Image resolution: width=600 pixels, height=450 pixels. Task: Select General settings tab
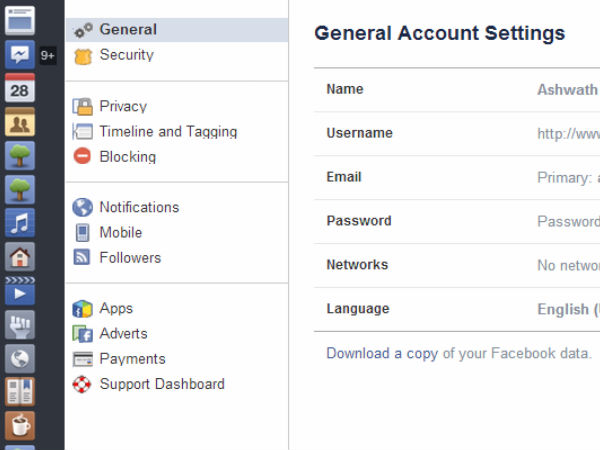(128, 30)
